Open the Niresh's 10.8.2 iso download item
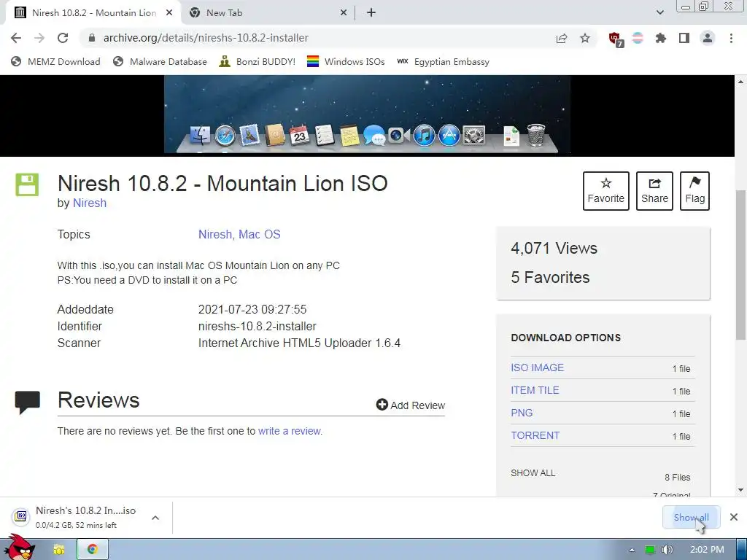This screenshot has height=560, width=747. 77,517
